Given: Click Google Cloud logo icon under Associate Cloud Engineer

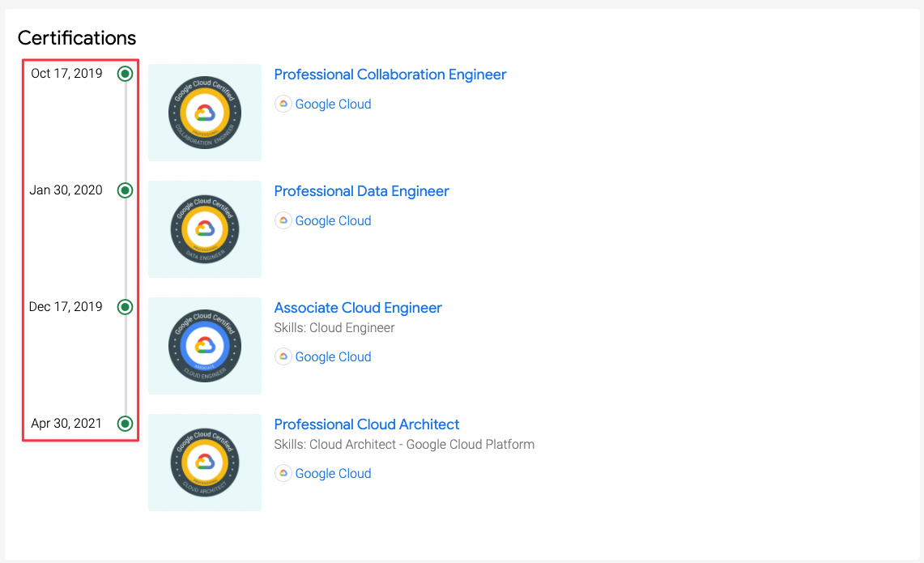Looking at the screenshot, I should (x=283, y=356).
